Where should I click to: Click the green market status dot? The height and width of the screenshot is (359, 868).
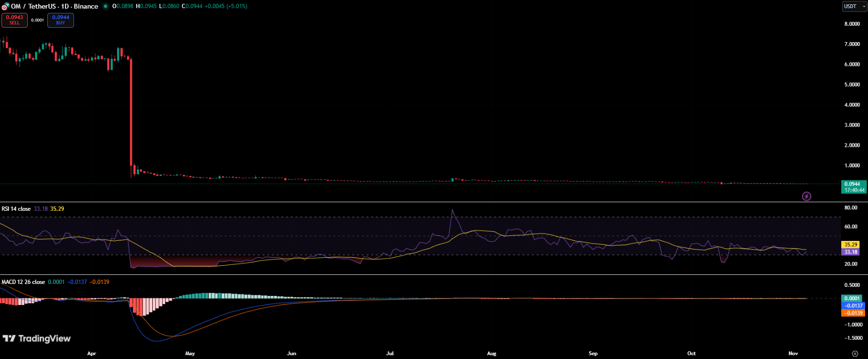106,6
